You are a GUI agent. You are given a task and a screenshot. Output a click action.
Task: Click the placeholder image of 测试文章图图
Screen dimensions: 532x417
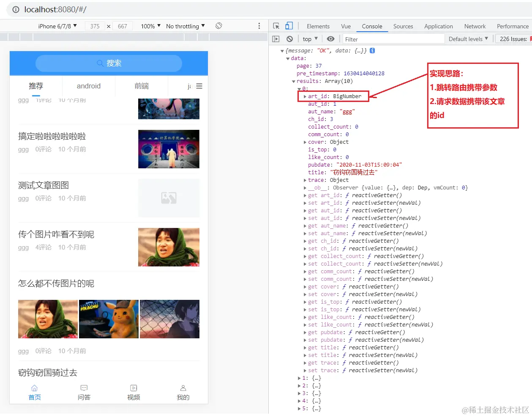pyautogui.click(x=169, y=198)
